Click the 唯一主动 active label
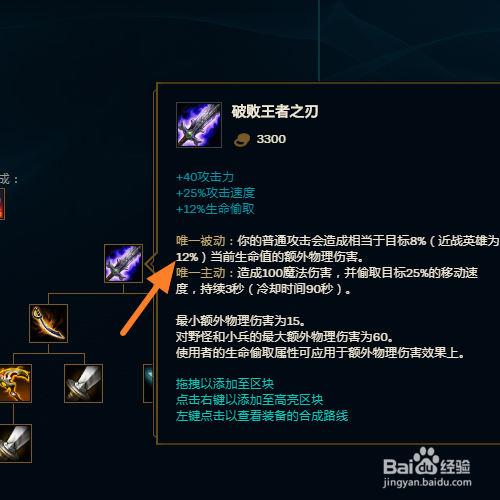 [x=201, y=273]
